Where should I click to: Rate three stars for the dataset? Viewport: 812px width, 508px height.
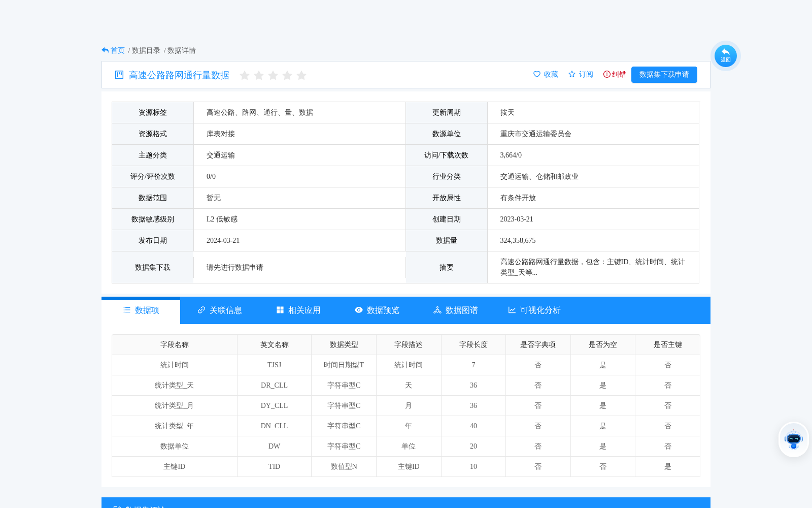(x=273, y=75)
